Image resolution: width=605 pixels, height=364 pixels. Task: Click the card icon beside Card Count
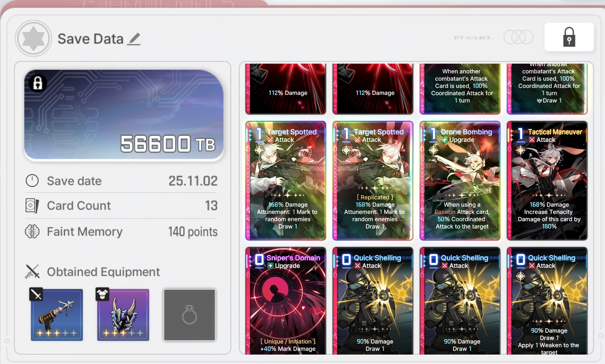point(32,206)
